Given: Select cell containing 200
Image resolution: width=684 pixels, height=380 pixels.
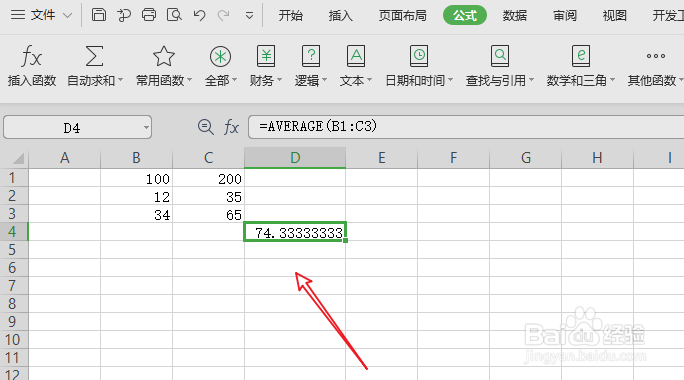Looking at the screenshot, I should point(209,178).
